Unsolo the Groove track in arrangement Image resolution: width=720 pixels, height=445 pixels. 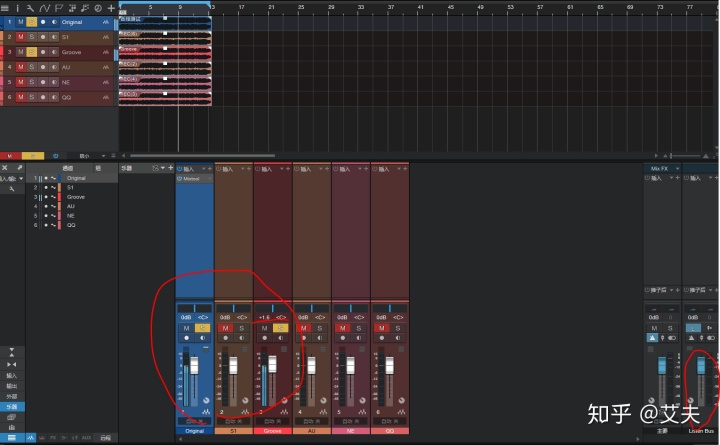point(31,52)
